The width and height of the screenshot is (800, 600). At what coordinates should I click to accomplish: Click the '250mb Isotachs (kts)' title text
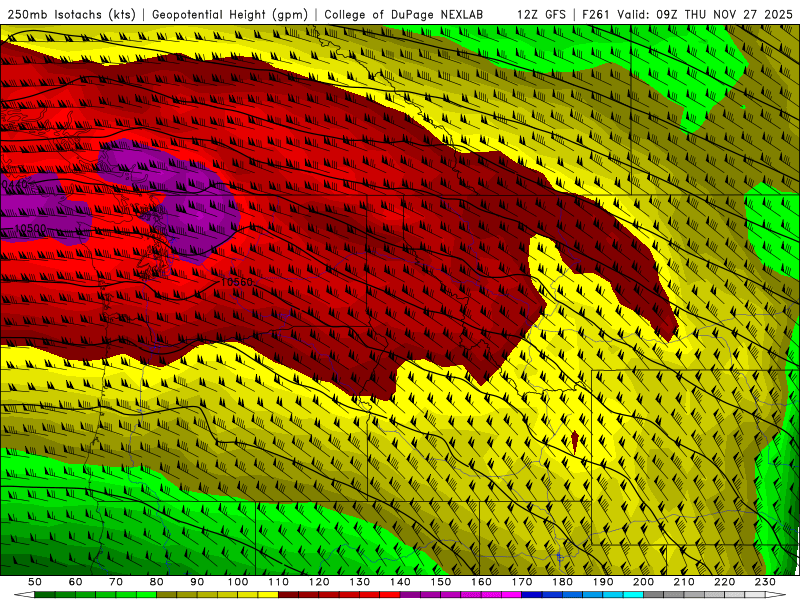click(x=71, y=15)
